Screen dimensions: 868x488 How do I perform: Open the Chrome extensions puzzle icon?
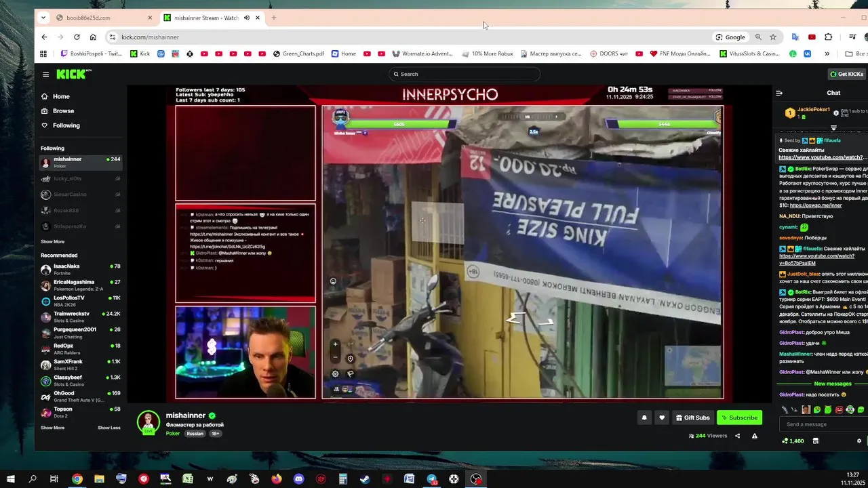pos(828,37)
